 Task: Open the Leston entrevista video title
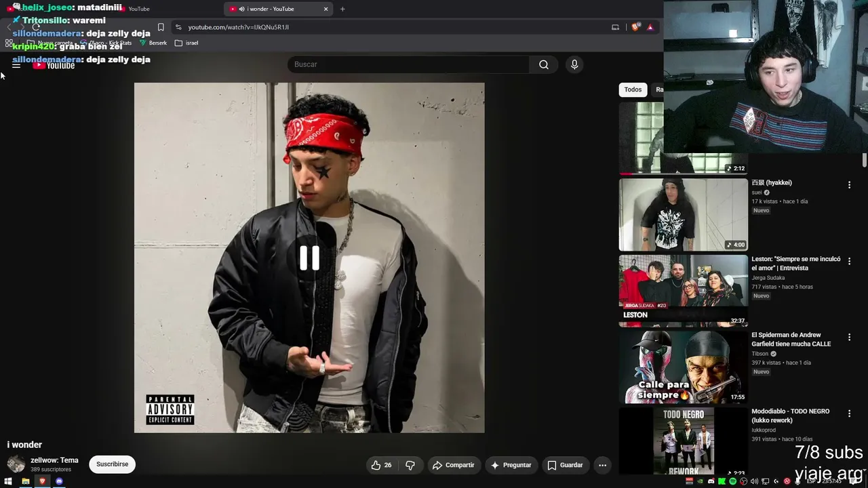[x=795, y=263]
